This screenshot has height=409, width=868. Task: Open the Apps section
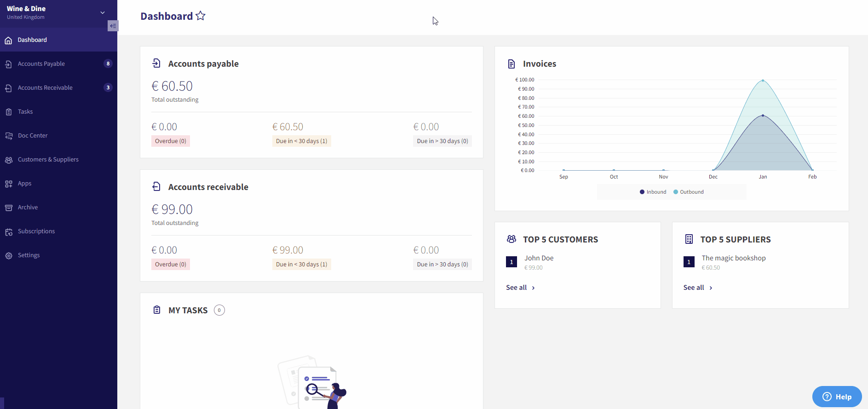coord(58,184)
